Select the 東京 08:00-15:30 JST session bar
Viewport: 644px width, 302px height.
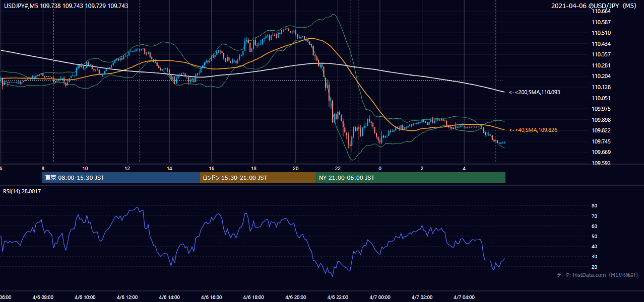coord(121,178)
